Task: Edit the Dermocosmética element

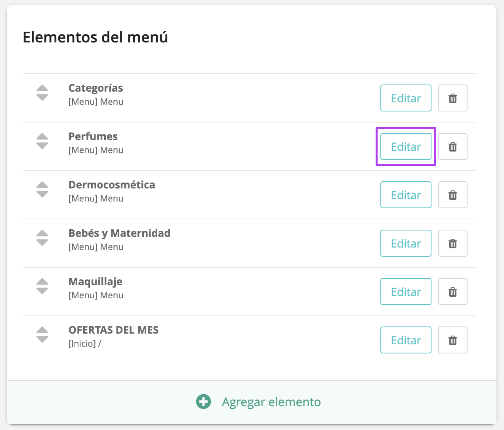Action: [x=406, y=195]
